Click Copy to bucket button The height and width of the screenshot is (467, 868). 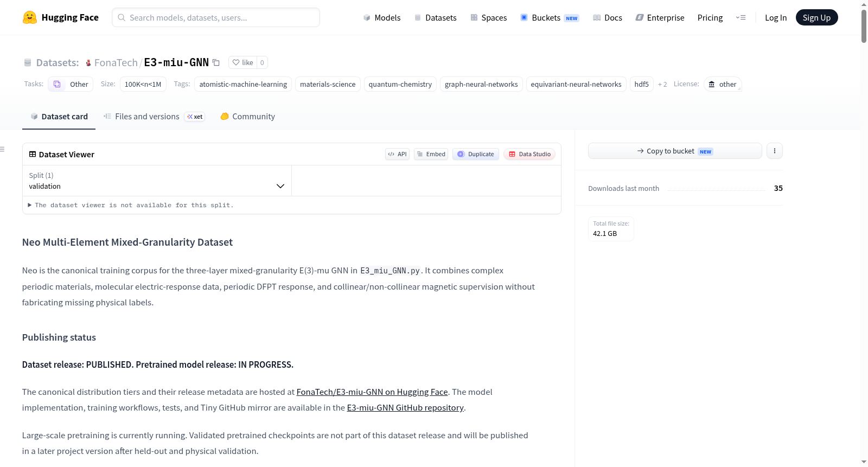675,151
